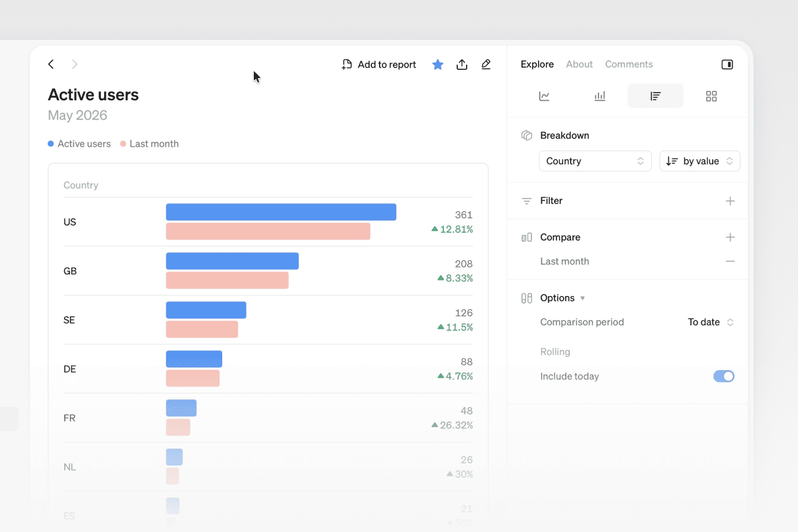Add a new filter with plus
This screenshot has height=532, width=798.
730,201
